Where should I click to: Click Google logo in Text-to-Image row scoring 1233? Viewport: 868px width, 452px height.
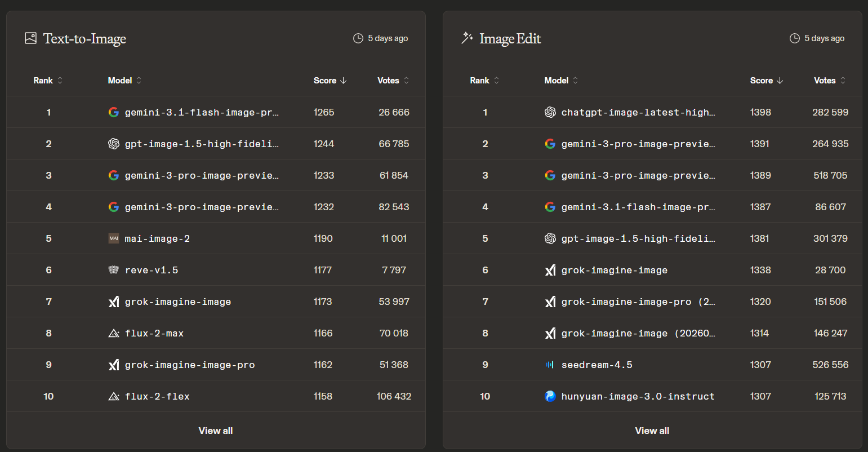[114, 175]
